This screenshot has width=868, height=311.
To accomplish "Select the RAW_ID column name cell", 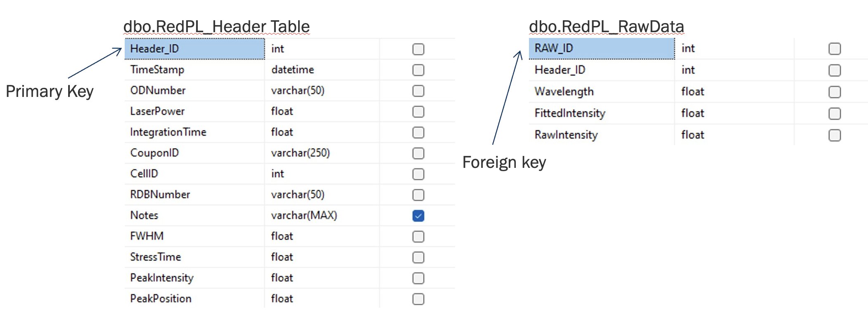I will pyautogui.click(x=601, y=48).
